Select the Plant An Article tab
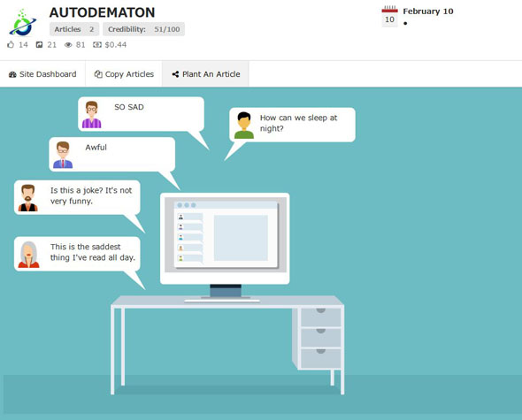 (205, 74)
